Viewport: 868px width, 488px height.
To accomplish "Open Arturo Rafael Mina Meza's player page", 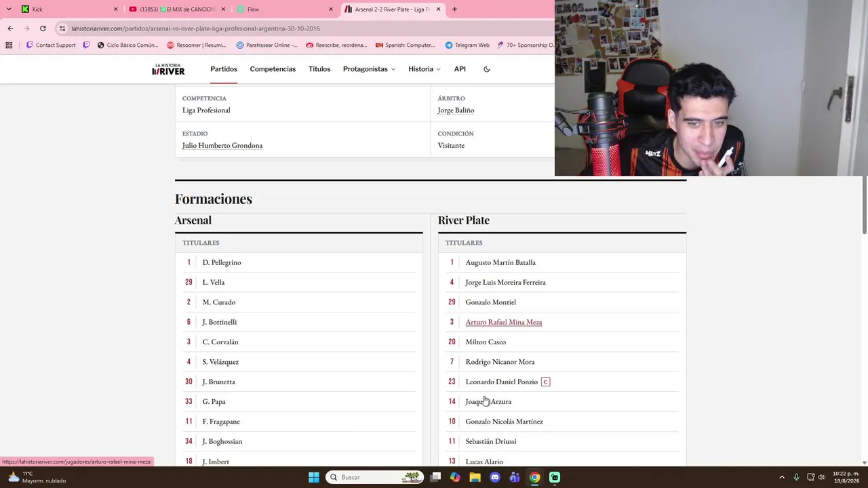I will click(x=504, y=322).
